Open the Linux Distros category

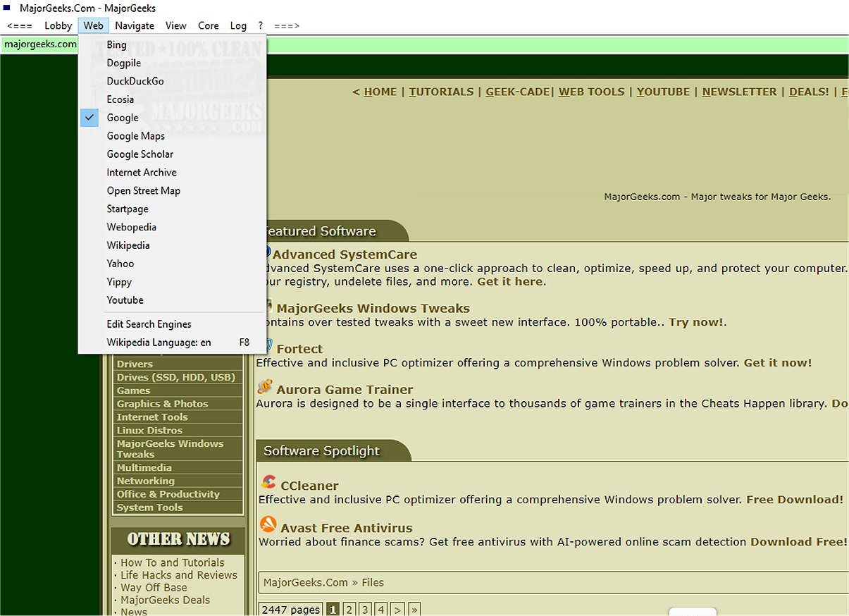click(x=149, y=431)
